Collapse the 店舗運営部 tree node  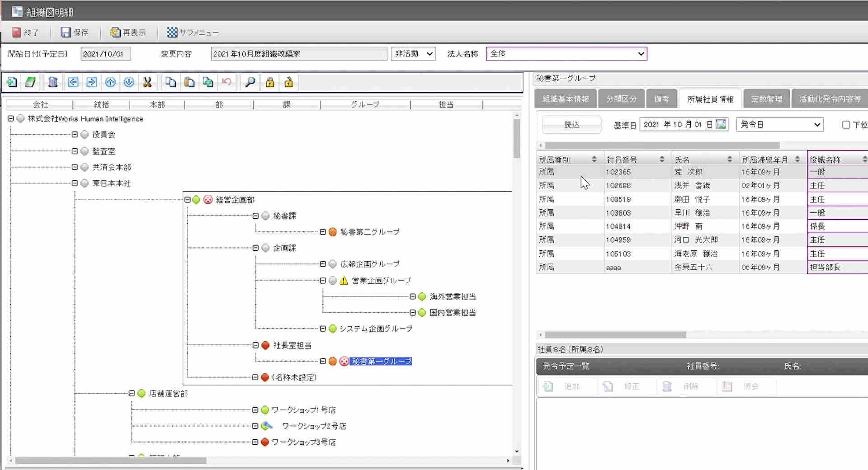tap(132, 394)
